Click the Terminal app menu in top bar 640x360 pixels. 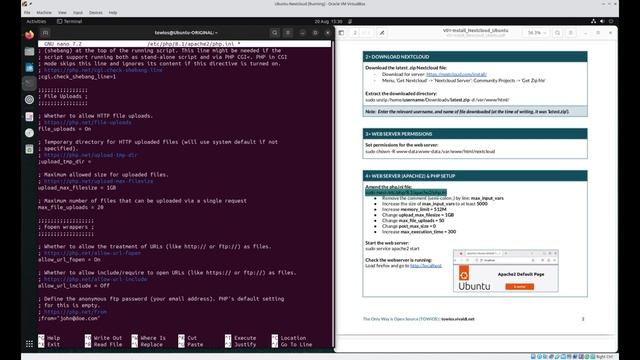point(70,21)
